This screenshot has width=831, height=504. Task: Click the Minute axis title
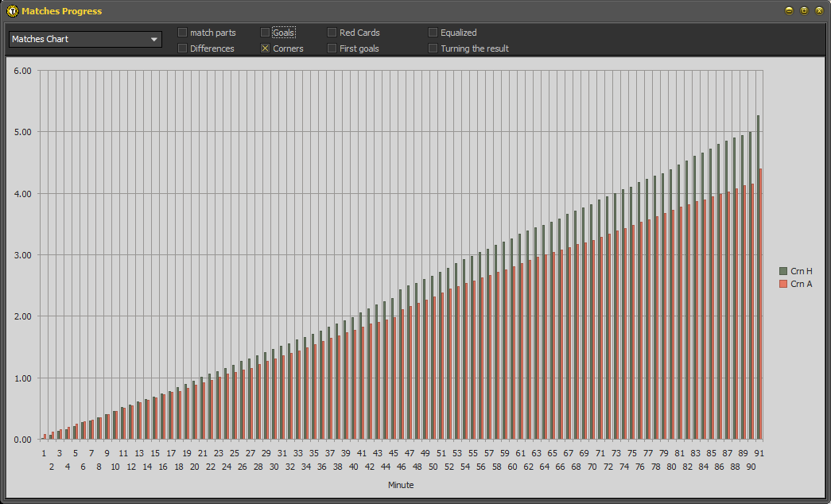point(401,485)
